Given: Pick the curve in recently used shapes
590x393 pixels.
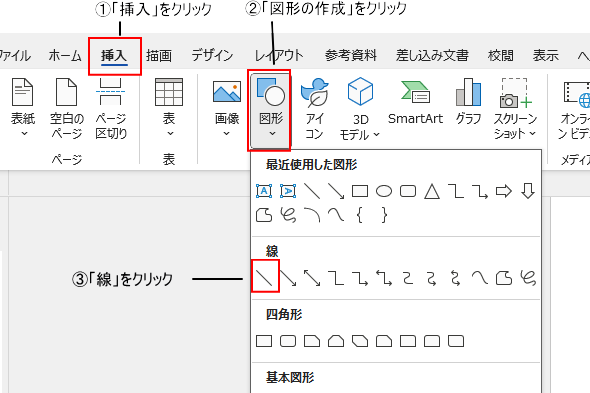Looking at the screenshot, I should 336,215.
